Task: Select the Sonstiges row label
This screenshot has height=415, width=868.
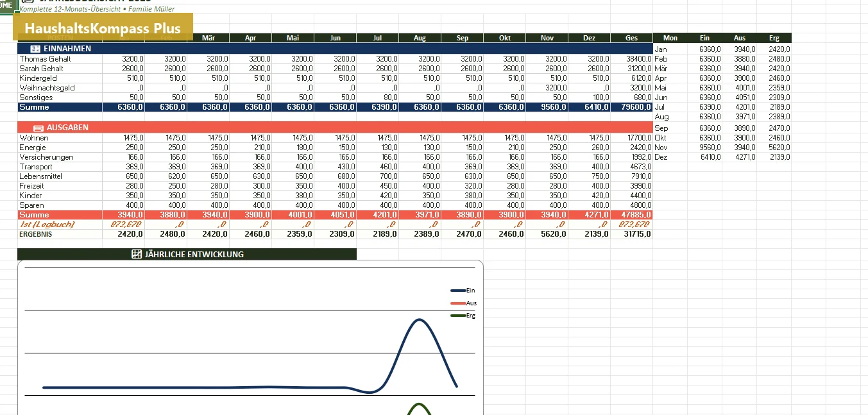Action: pos(36,97)
